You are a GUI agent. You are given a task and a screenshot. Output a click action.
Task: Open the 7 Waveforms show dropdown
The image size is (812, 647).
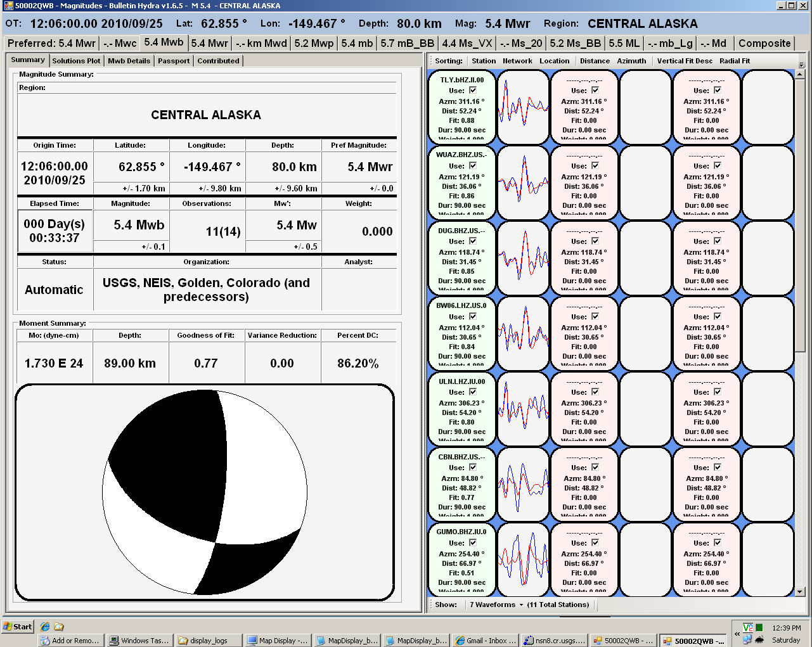point(496,605)
